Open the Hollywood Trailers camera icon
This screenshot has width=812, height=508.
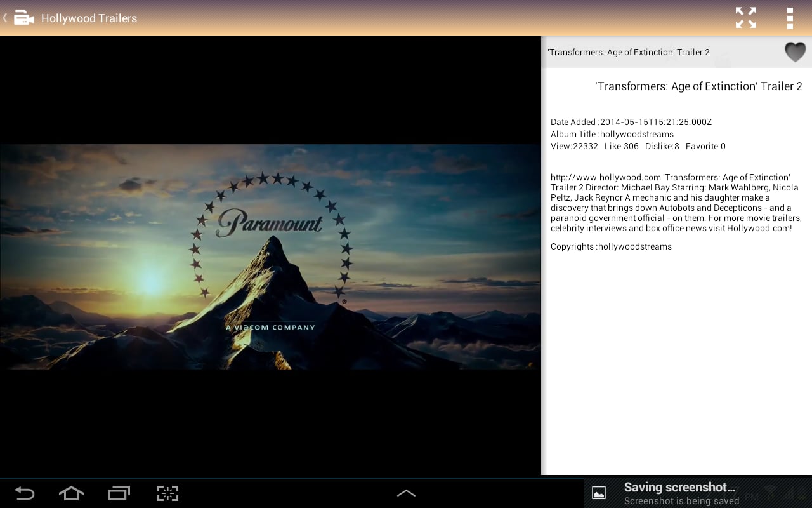(24, 18)
